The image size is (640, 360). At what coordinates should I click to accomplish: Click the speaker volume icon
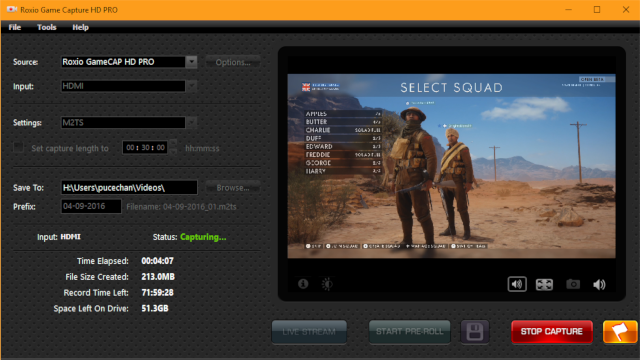coord(599,284)
